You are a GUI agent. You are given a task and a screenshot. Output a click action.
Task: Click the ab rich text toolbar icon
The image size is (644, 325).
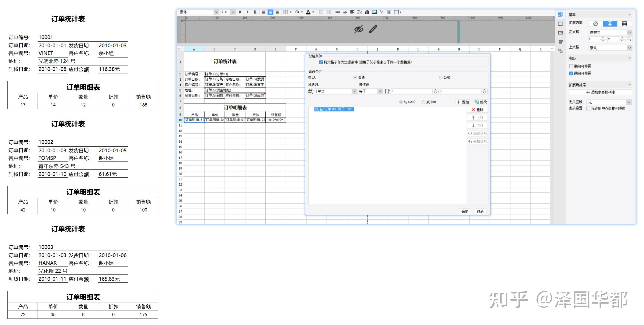click(x=345, y=12)
